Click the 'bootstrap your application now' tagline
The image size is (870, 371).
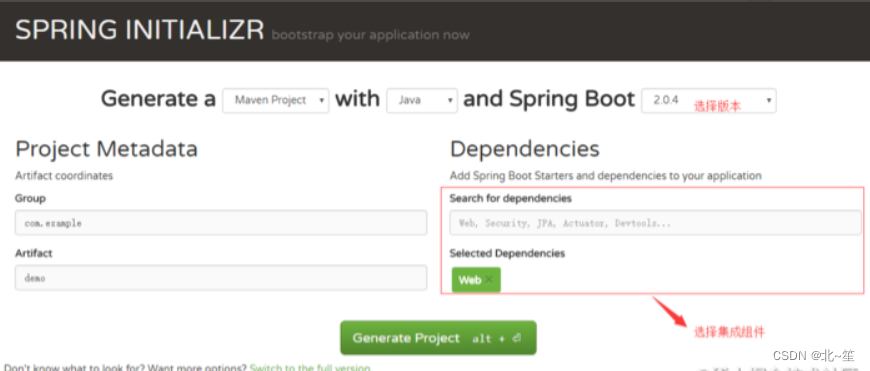point(370,35)
